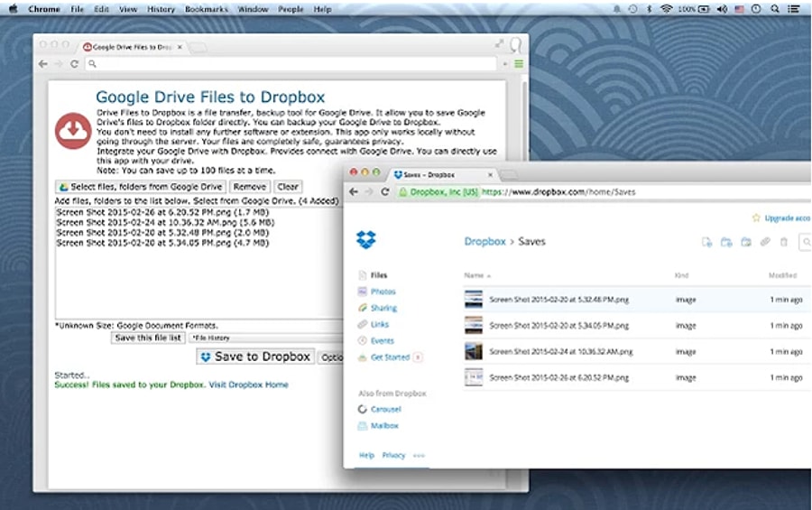The image size is (812, 510).
Task: Click the red cloud download app logo
Action: (73, 131)
